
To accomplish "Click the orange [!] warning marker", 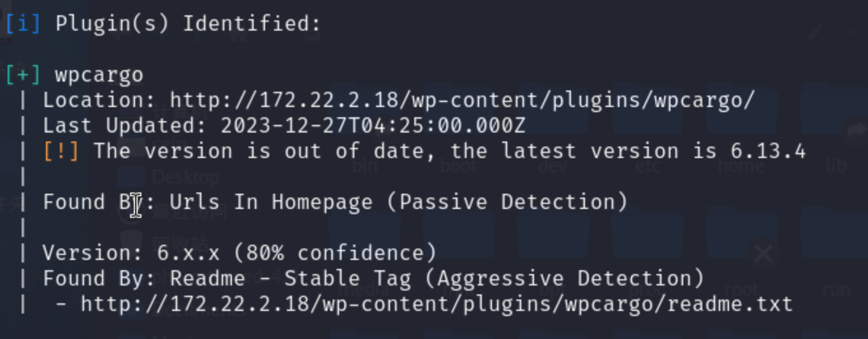I will point(61,152).
